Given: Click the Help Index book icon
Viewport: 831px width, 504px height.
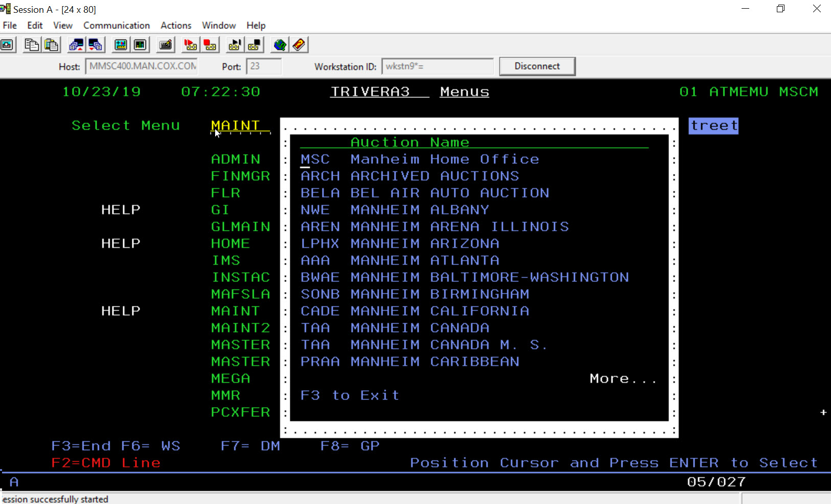Looking at the screenshot, I should tap(299, 45).
